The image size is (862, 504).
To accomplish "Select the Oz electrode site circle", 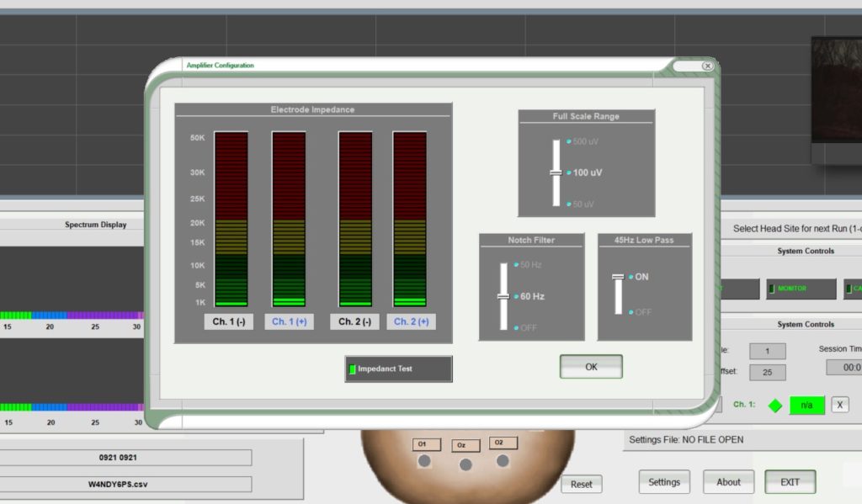I will click(x=466, y=464).
